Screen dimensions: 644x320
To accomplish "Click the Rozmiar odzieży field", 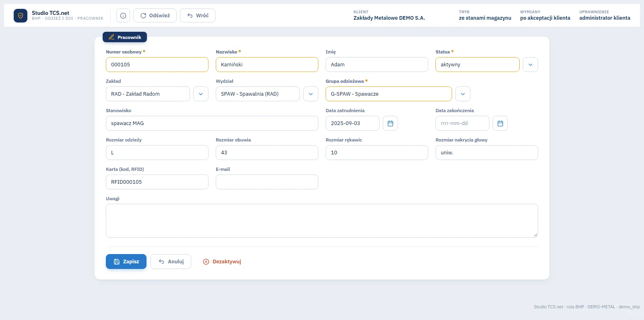I will pos(157,153).
